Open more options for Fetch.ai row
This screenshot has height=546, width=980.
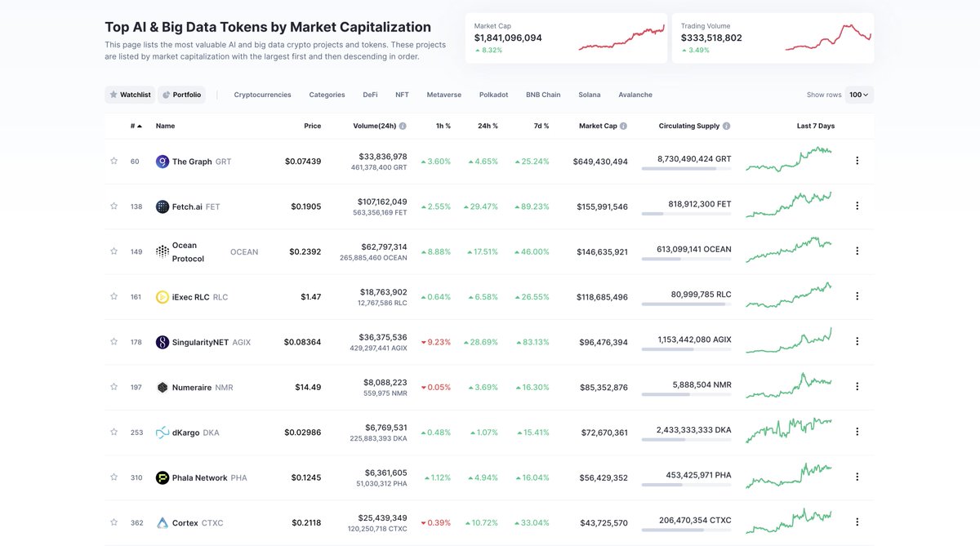pyautogui.click(x=857, y=206)
